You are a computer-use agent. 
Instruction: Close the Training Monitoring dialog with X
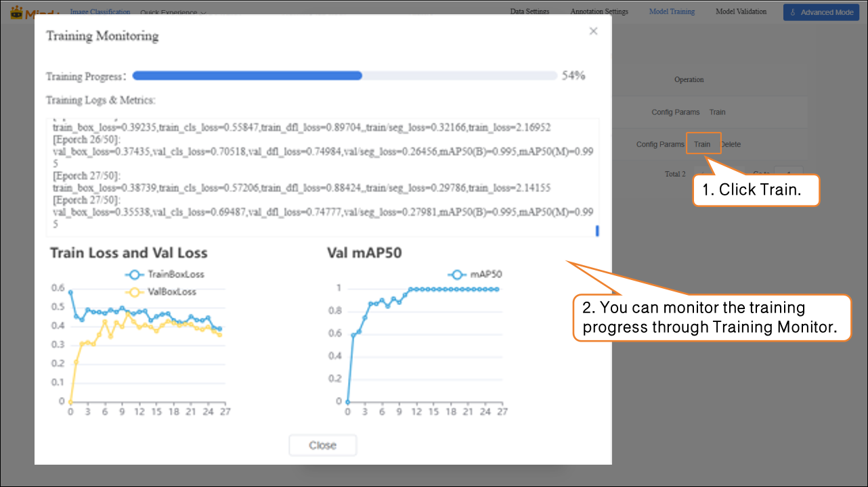coord(593,31)
